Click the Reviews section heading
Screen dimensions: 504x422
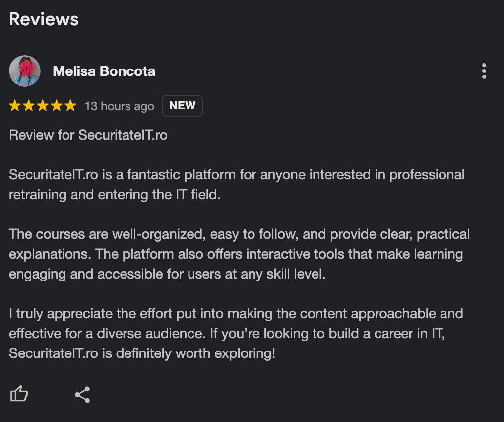tap(44, 19)
